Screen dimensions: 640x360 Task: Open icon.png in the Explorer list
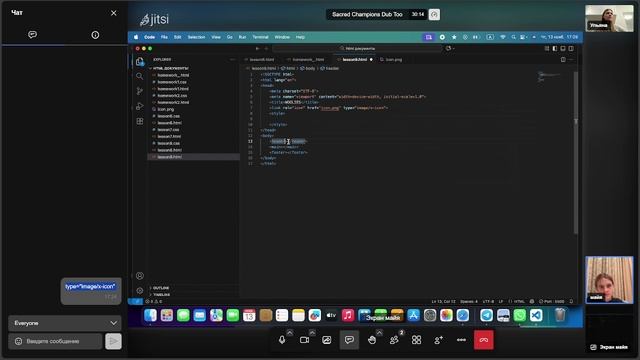tap(166, 109)
